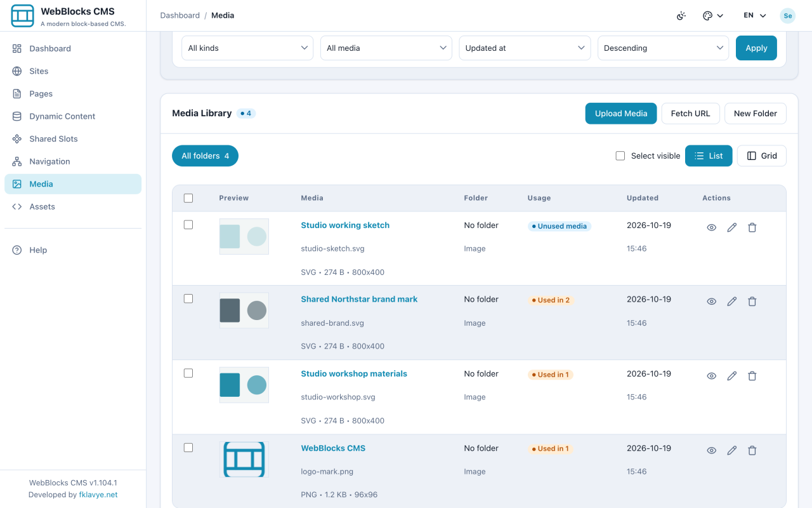Check the box for Studio working sketch row

coord(188,225)
